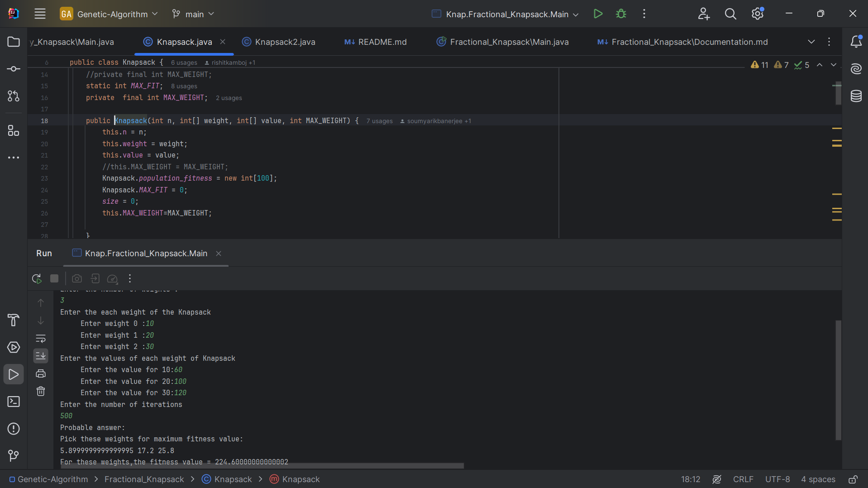Click the '8 usages' hint for MAX_FIT

184,86
